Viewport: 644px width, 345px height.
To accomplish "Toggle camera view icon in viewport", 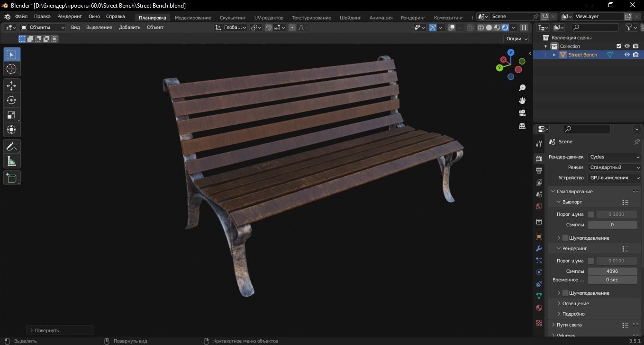I will [522, 113].
